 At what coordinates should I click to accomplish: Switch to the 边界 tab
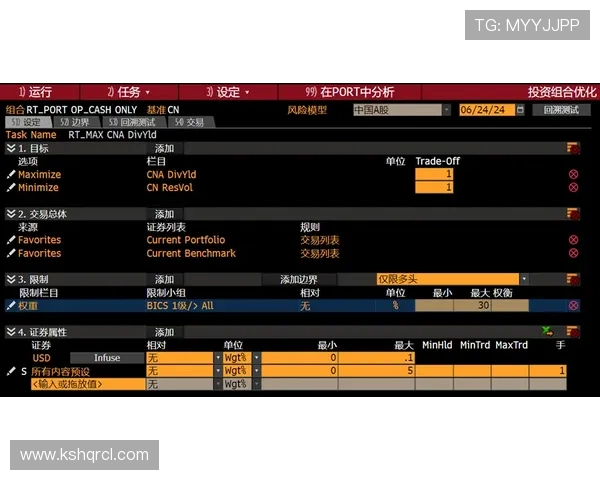[75, 122]
